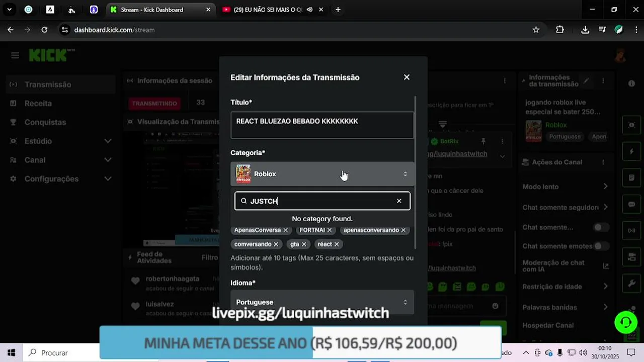Click the robertonhaagata follower entry

173,279
